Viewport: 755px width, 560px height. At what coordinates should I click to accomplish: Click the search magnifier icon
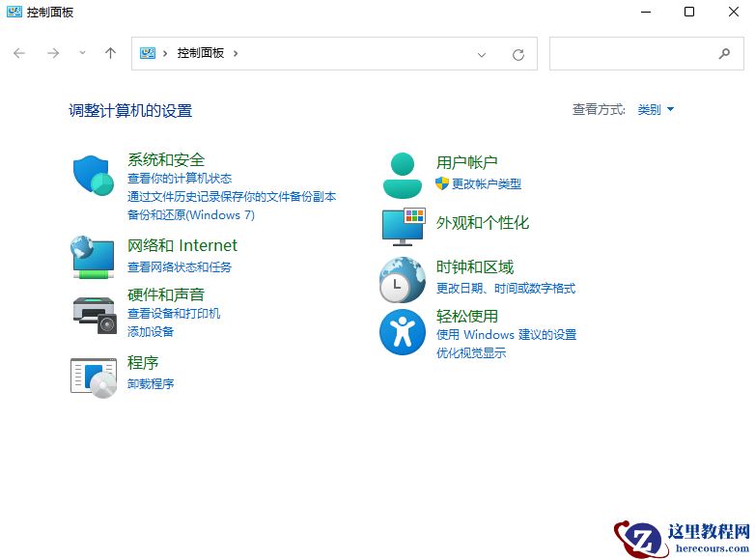point(724,53)
